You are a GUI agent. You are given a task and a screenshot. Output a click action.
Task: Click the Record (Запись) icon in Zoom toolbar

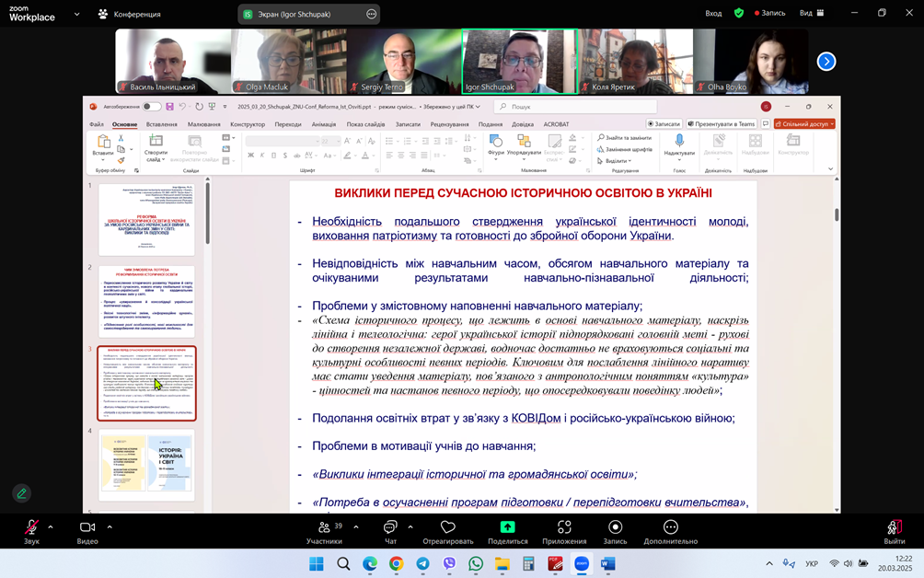coord(616,527)
